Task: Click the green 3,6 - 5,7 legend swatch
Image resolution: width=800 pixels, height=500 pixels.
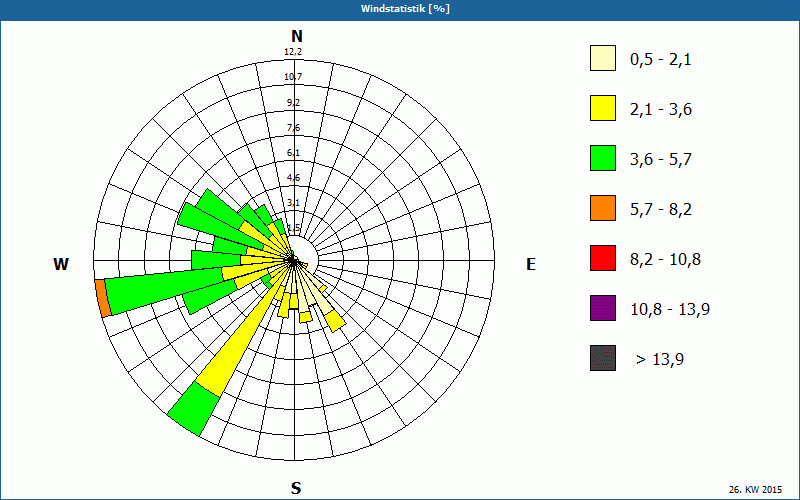Action: [603, 158]
